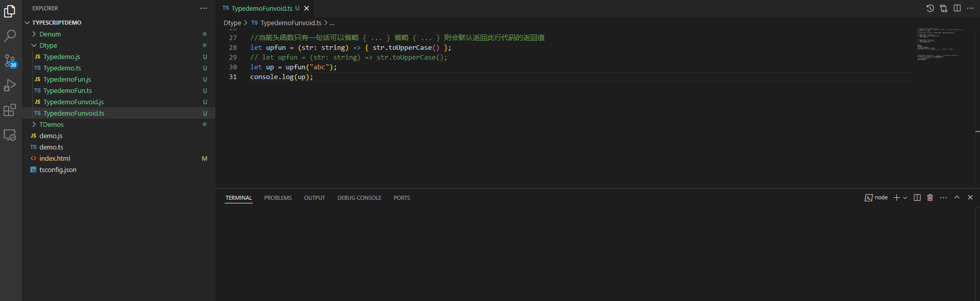Click the Split Editor Right icon

click(x=957, y=8)
